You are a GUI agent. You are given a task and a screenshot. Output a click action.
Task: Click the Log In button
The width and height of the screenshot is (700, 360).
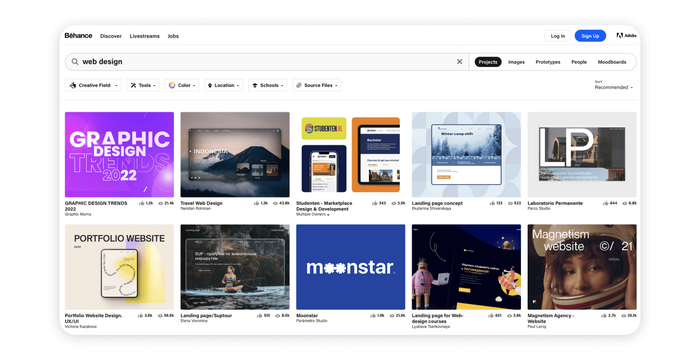(558, 36)
